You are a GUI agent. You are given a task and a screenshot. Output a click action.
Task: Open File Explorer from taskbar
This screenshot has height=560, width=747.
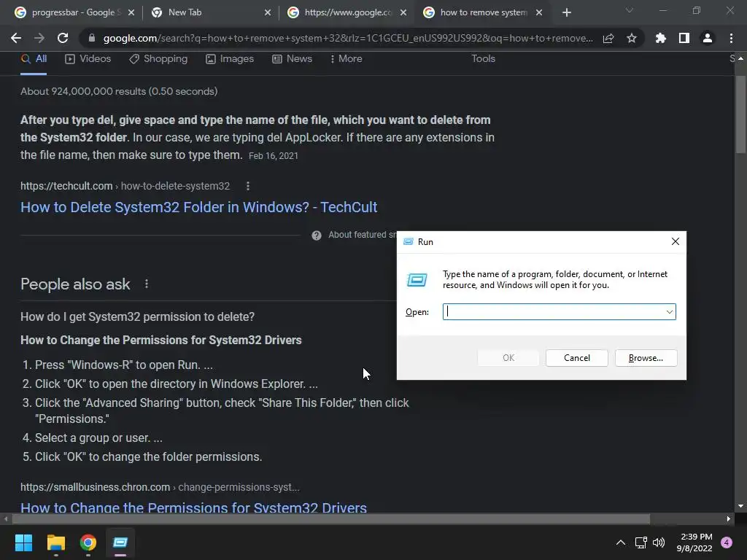[55, 542]
